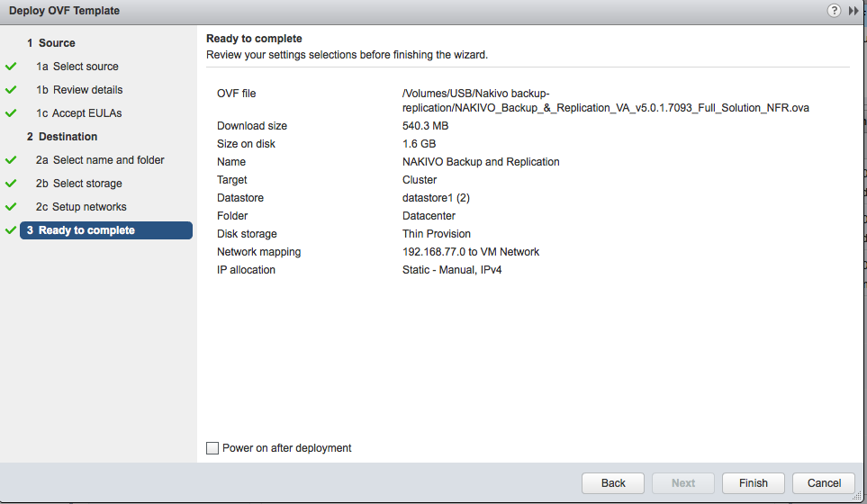Click the Static - Manual, IPv4 value
The height and width of the screenshot is (504, 867).
click(452, 270)
